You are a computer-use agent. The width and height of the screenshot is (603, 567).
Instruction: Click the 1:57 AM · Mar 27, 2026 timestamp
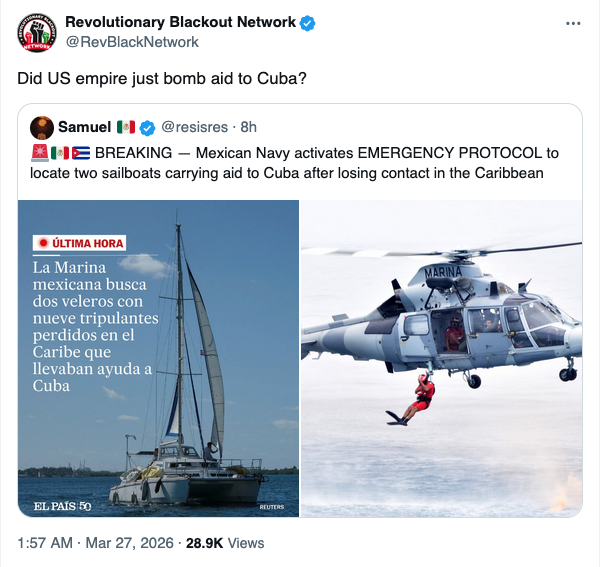pyautogui.click(x=95, y=543)
